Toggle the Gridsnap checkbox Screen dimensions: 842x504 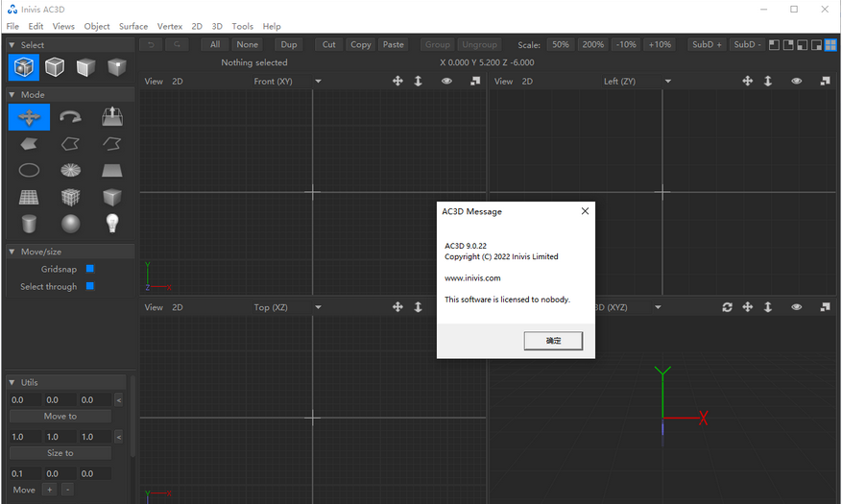pos(90,269)
